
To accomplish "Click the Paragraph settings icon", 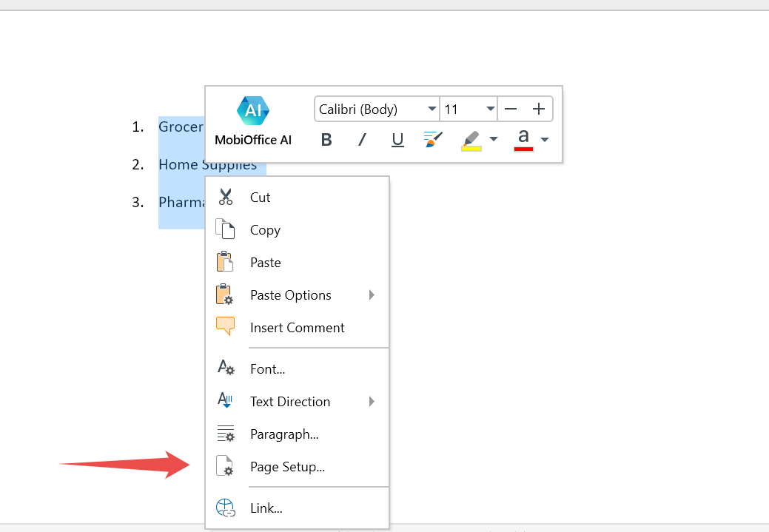I will click(x=226, y=434).
